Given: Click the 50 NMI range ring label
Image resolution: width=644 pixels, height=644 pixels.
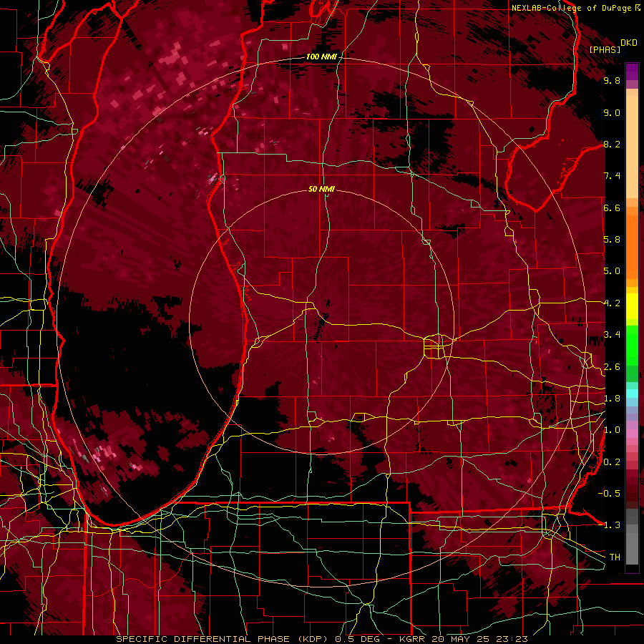Looking at the screenshot, I should (x=321, y=190).
